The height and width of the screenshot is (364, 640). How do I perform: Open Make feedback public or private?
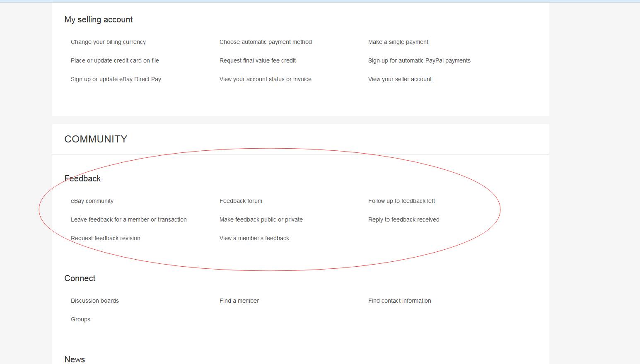pyautogui.click(x=261, y=219)
